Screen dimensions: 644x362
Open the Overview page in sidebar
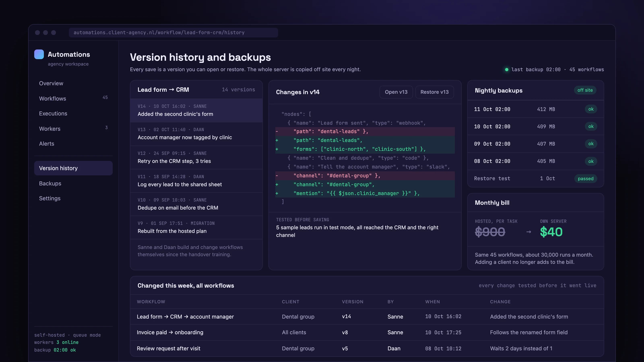coord(73,83)
